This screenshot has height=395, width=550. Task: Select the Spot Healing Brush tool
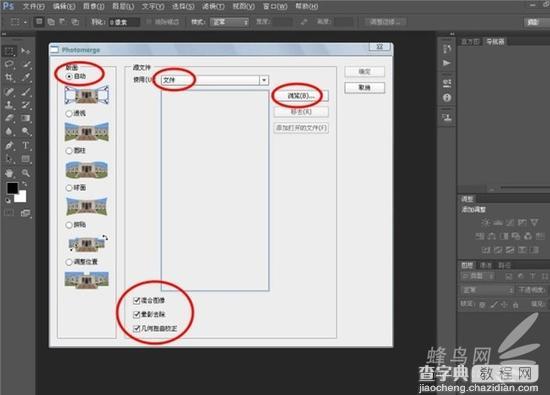tap(9, 92)
